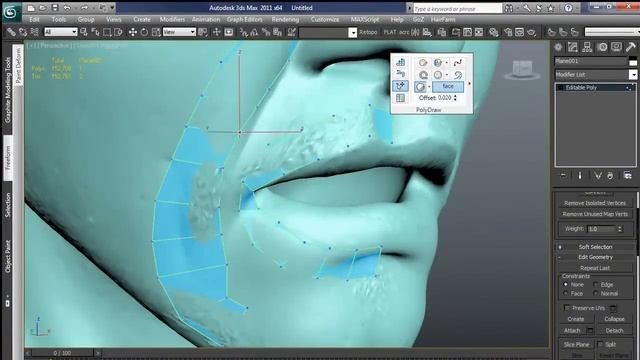Click the Edit Named Selection Sets icon
This screenshot has height=360, width=640.
291,32
